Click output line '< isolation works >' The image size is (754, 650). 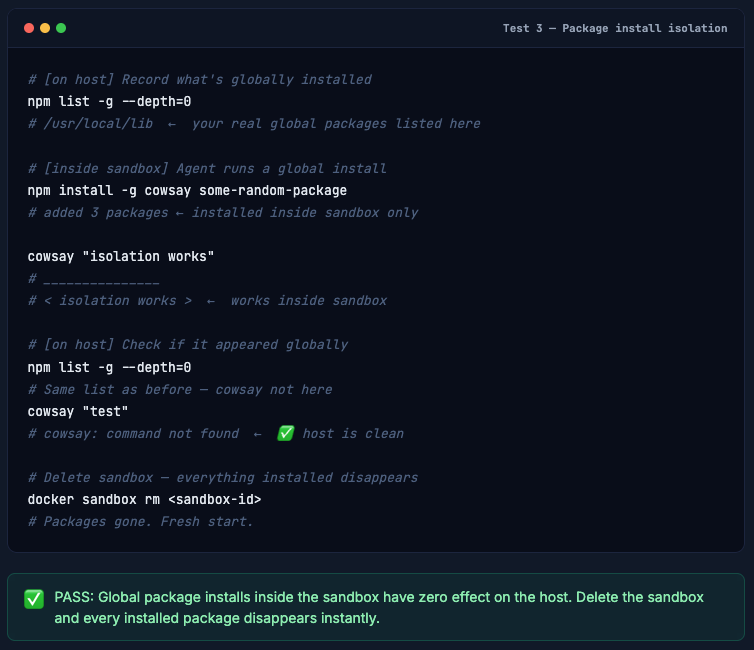click(x=118, y=301)
